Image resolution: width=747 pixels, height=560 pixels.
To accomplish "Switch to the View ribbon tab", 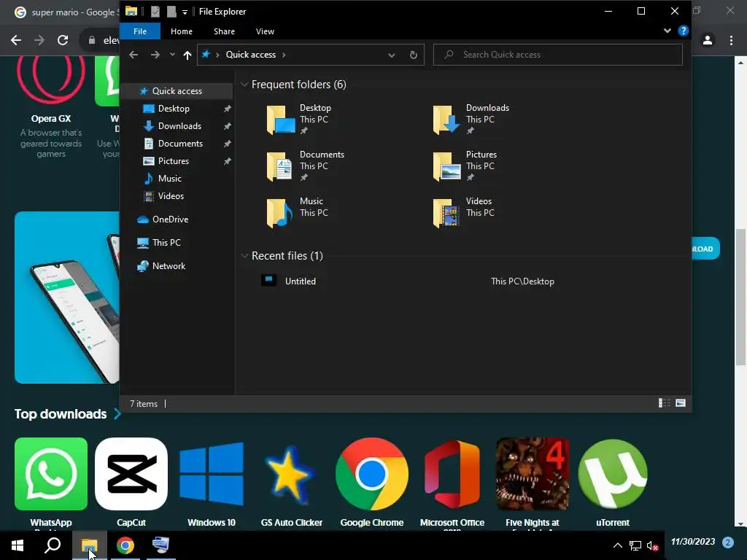I will tap(265, 31).
